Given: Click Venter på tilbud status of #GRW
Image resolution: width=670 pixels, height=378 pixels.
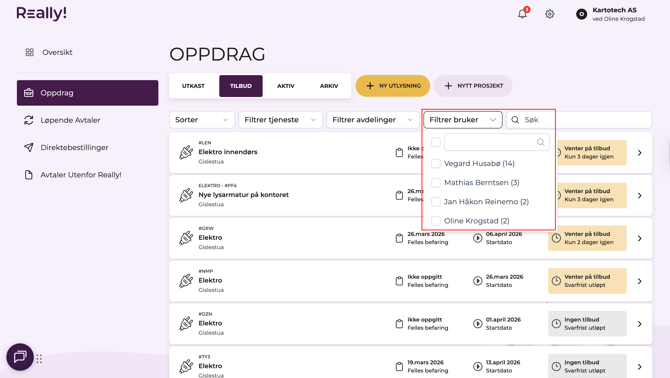Looking at the screenshot, I should click(587, 238).
